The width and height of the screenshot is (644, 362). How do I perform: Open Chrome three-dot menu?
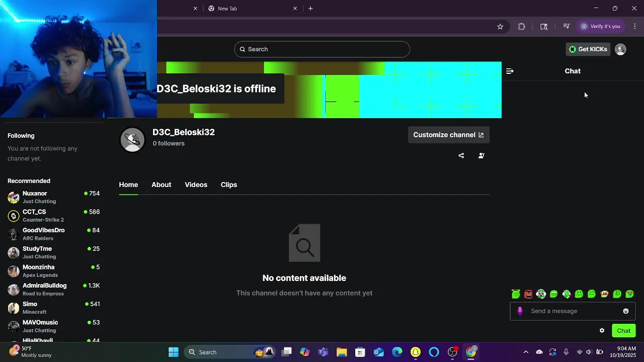(x=635, y=27)
